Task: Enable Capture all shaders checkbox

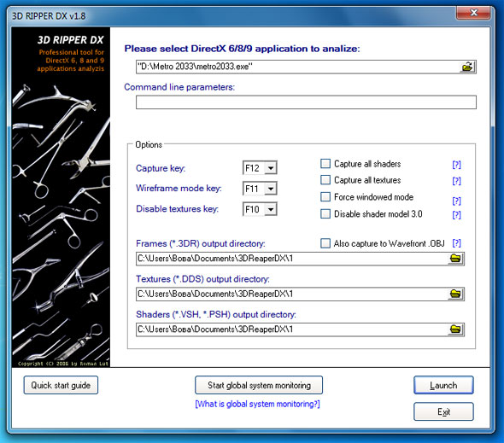Action: click(x=325, y=164)
